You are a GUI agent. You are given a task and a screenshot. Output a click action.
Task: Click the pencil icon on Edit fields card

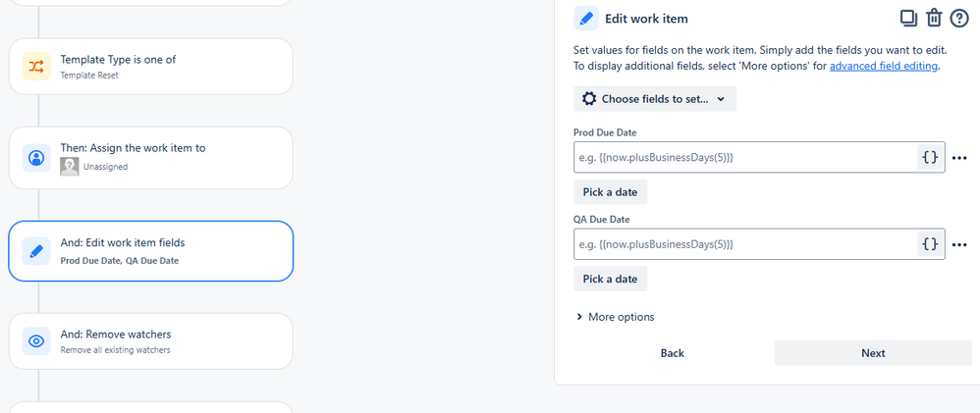[x=36, y=251]
